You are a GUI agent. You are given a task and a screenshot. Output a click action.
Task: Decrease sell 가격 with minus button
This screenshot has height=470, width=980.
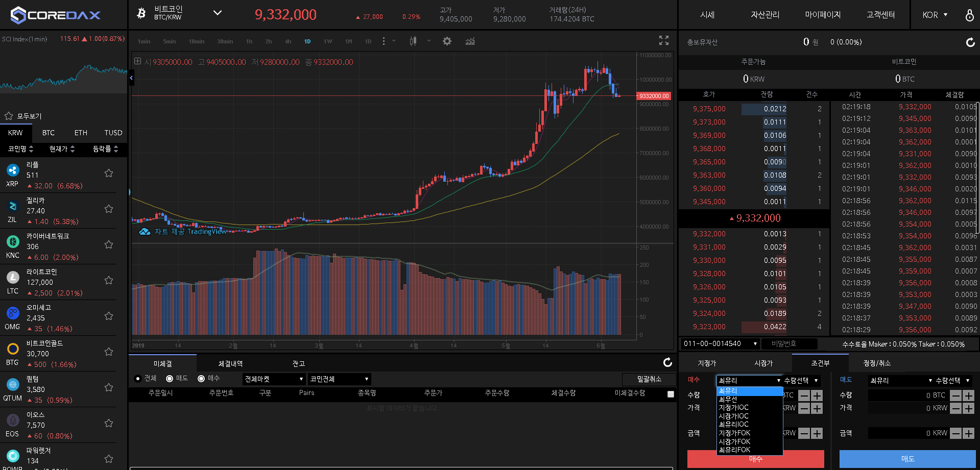tap(956, 408)
